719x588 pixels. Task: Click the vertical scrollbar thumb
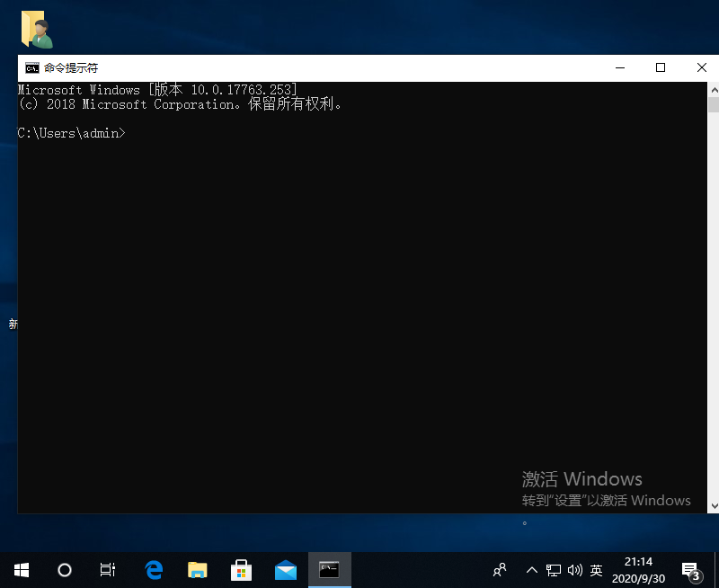pyautogui.click(x=714, y=104)
